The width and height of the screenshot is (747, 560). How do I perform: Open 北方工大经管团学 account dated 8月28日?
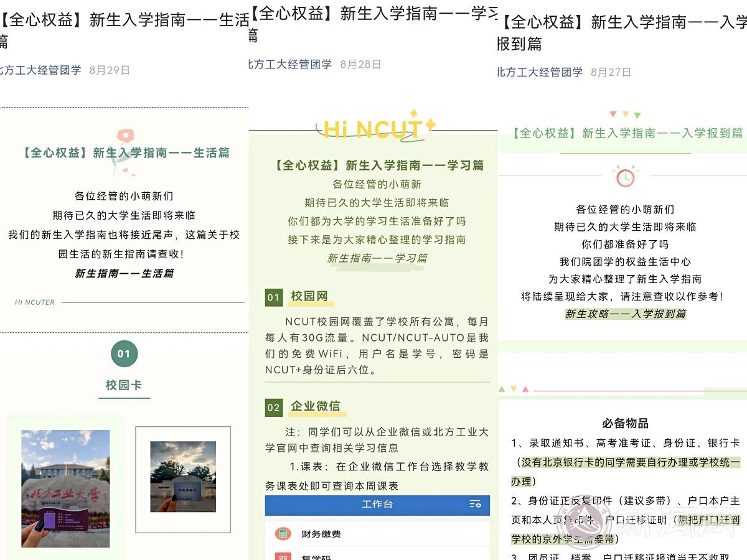[290, 65]
